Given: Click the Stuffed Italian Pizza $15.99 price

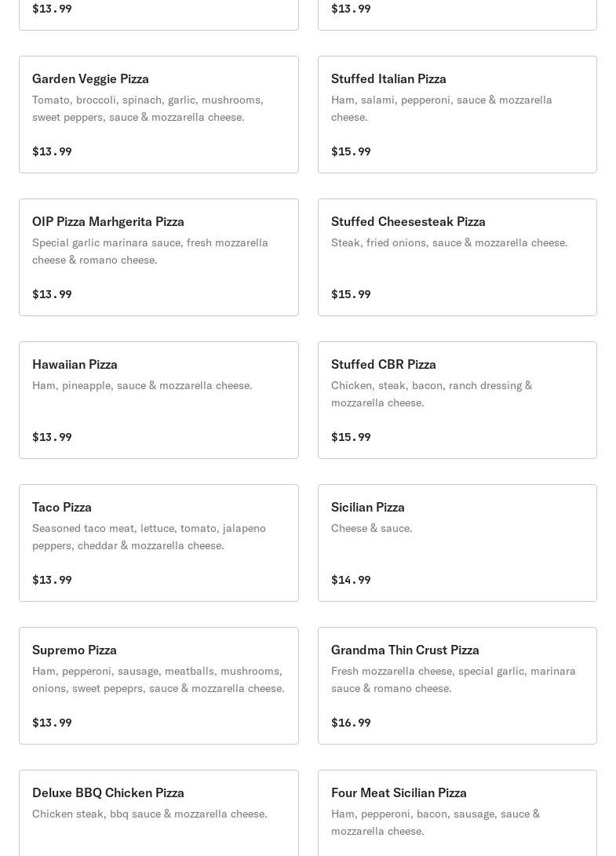Looking at the screenshot, I should tap(351, 151).
